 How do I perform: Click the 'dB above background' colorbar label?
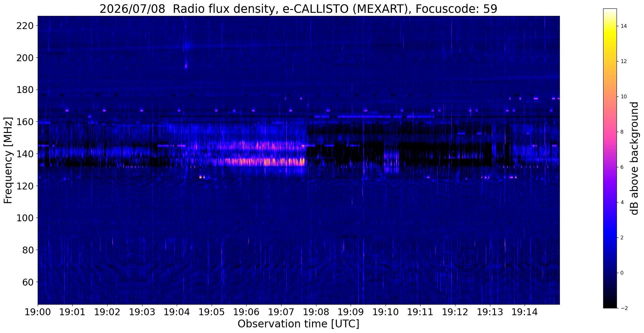[x=635, y=158]
